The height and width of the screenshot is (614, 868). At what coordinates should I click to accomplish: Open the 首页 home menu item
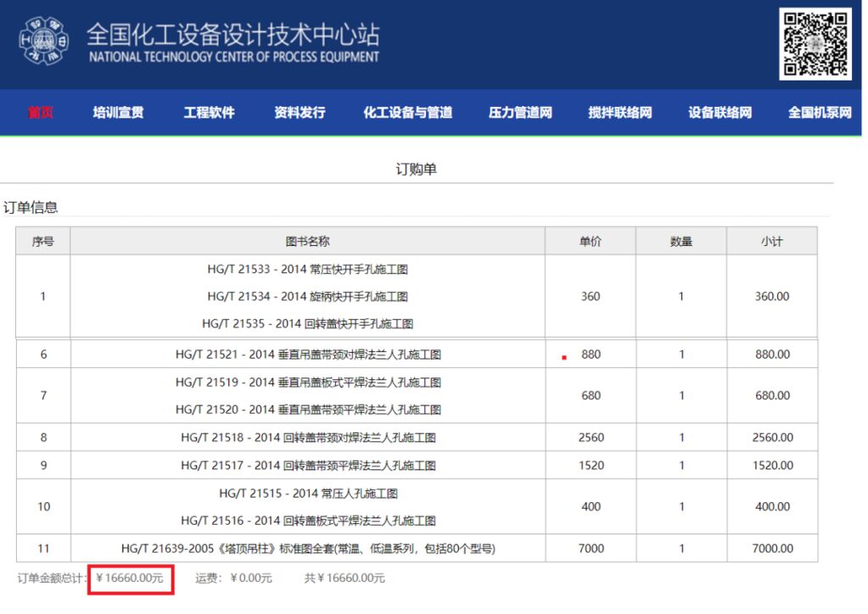coord(41,113)
